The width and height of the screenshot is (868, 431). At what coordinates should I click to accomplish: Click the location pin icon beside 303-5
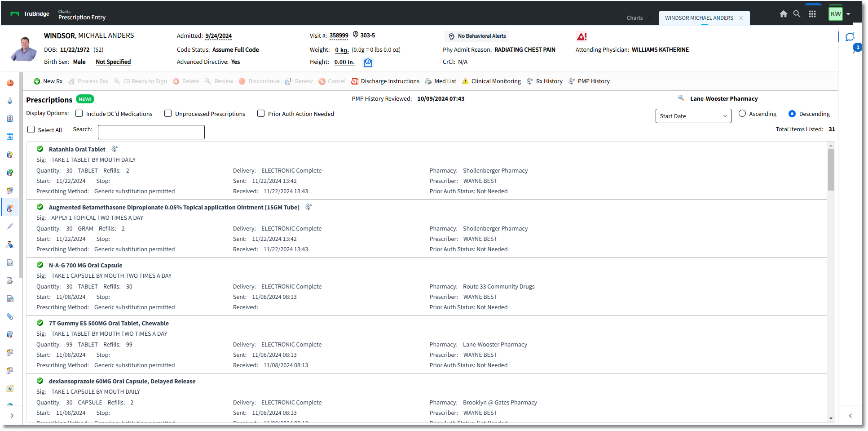point(355,35)
